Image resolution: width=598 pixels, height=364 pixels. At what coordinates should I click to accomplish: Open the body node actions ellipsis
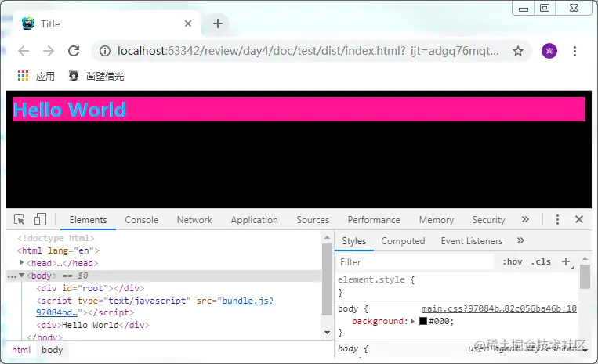click(x=12, y=276)
